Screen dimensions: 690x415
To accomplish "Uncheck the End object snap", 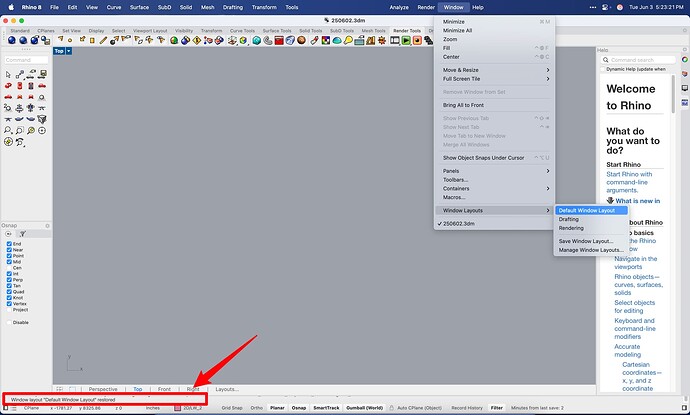I will [9, 244].
